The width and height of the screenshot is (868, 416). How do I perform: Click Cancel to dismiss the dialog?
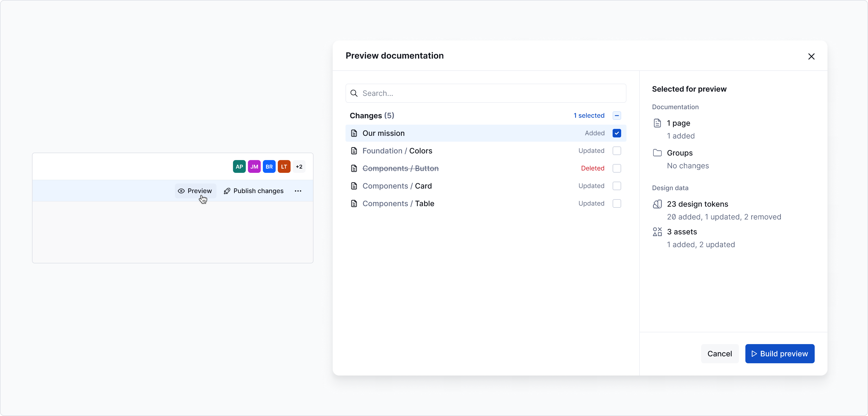point(720,353)
